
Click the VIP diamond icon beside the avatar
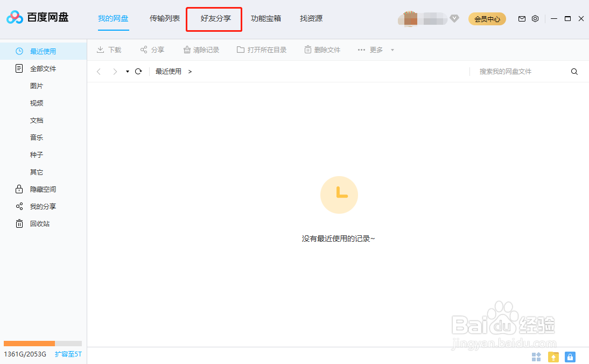pyautogui.click(x=454, y=18)
